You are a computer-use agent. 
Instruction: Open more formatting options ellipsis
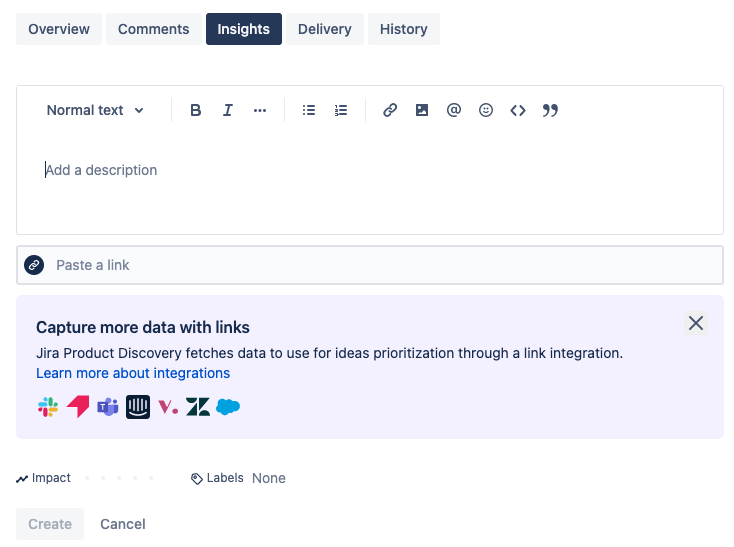pos(260,110)
